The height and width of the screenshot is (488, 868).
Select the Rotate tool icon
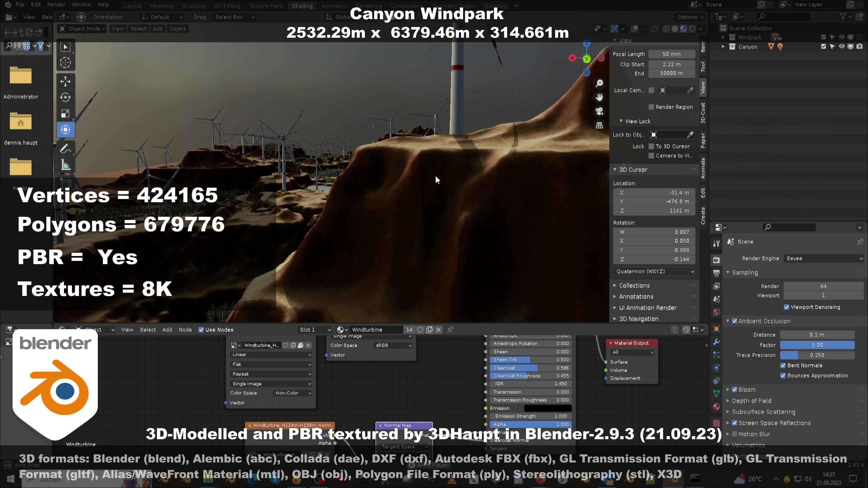coord(65,97)
